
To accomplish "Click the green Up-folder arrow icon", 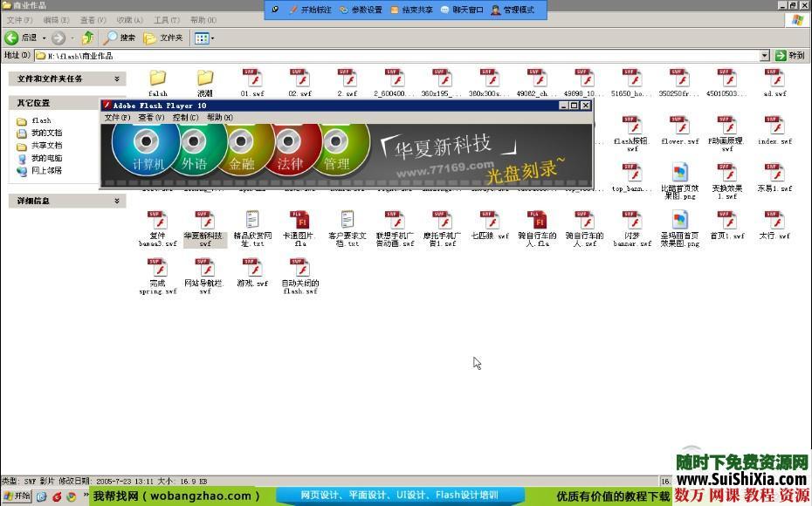I will click(86, 38).
